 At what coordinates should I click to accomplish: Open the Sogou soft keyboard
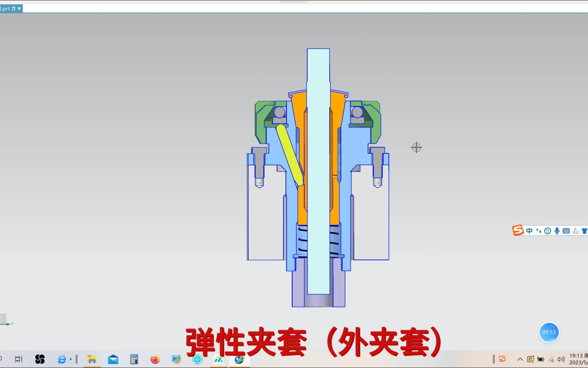tap(566, 231)
